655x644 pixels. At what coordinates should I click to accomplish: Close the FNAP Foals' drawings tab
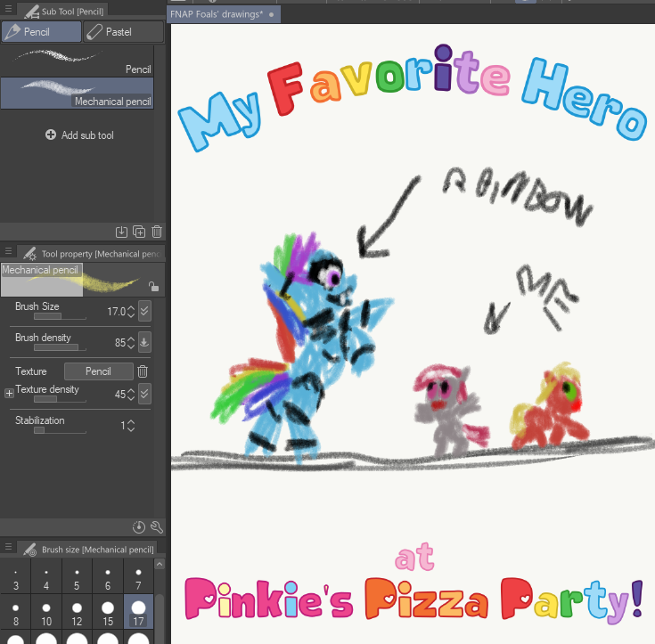pyautogui.click(x=272, y=14)
